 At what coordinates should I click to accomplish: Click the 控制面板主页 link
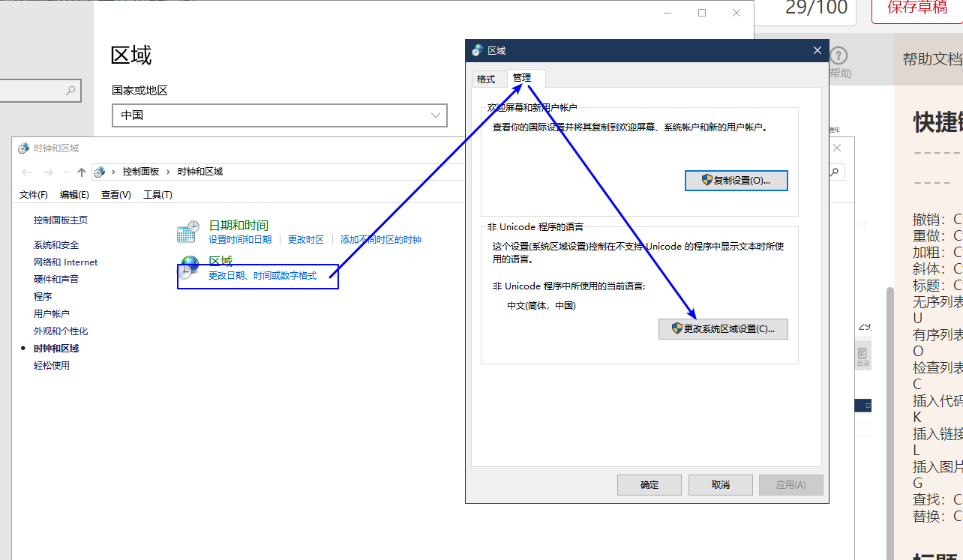click(x=61, y=220)
